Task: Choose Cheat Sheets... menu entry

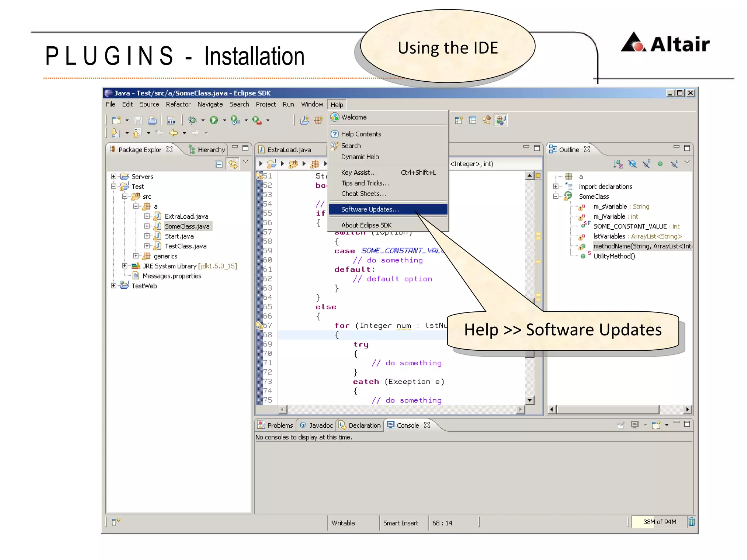Action: pos(388,194)
